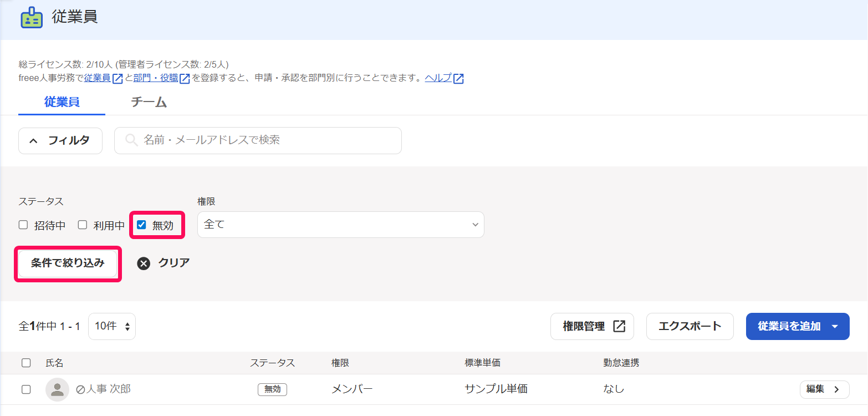
Task: Click the external link icon after ヘルプ
Action: click(x=458, y=79)
